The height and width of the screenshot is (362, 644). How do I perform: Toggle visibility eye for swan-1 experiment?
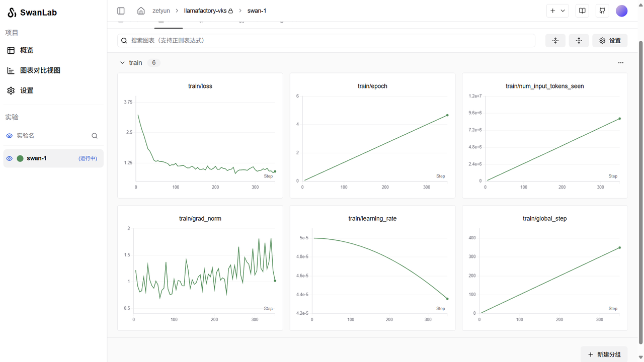9,158
